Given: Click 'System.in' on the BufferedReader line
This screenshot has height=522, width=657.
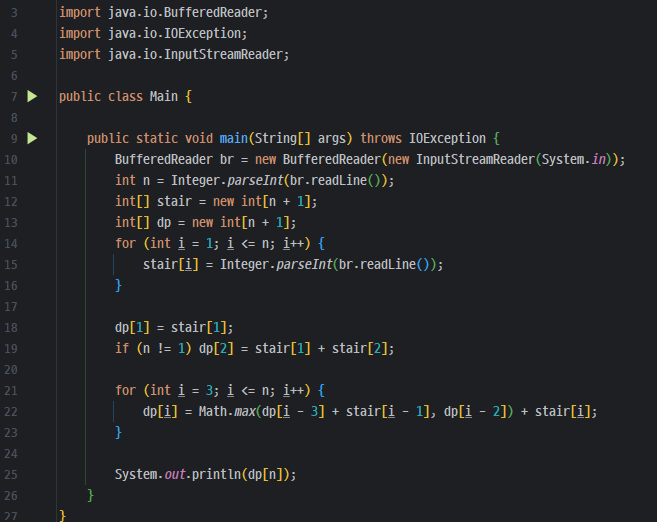Looking at the screenshot, I should tap(574, 160).
